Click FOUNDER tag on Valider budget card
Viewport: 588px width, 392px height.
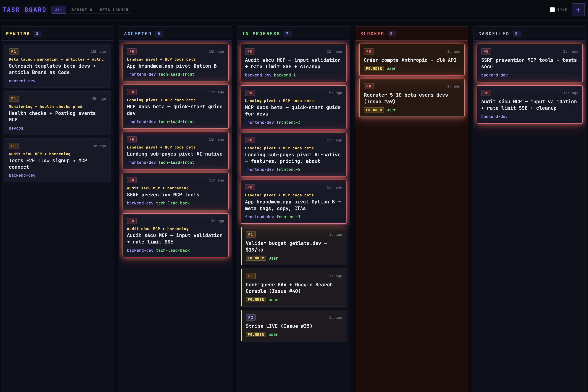tap(256, 258)
